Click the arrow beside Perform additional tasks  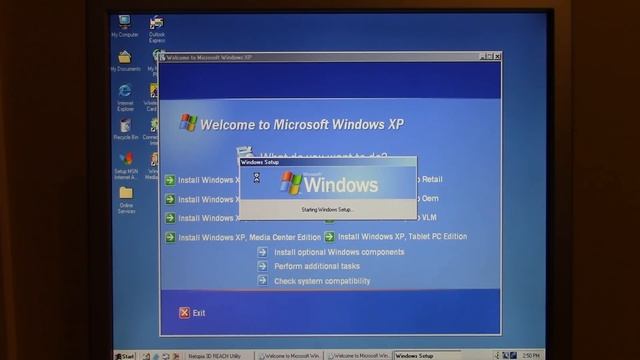point(263,266)
